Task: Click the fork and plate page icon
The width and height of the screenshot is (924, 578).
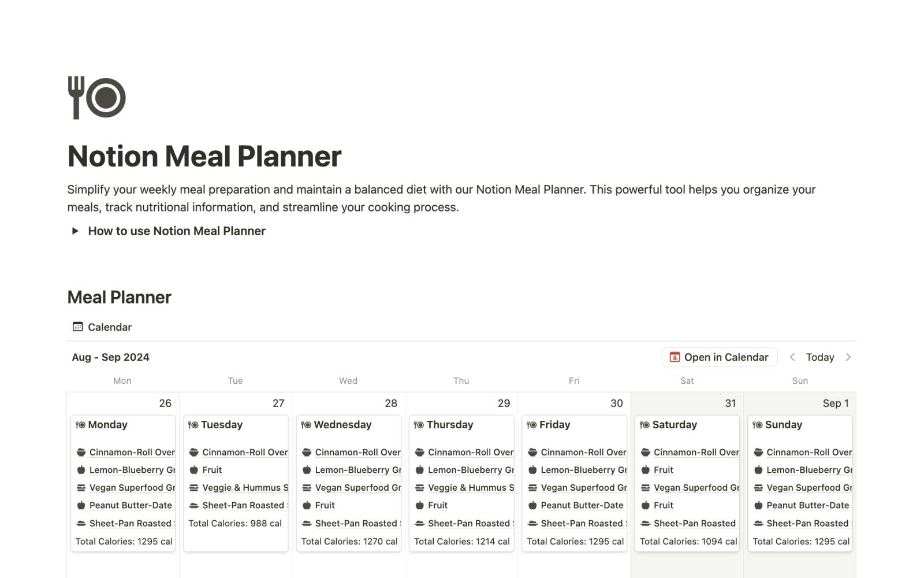Action: [x=96, y=98]
